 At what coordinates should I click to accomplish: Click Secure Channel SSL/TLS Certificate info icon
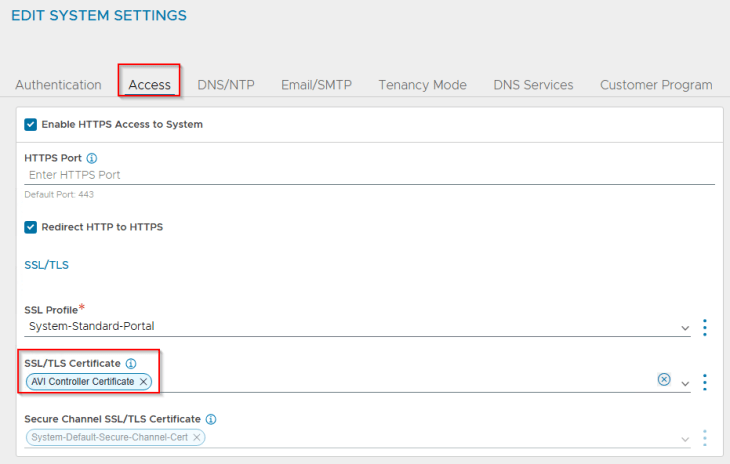coord(211,419)
